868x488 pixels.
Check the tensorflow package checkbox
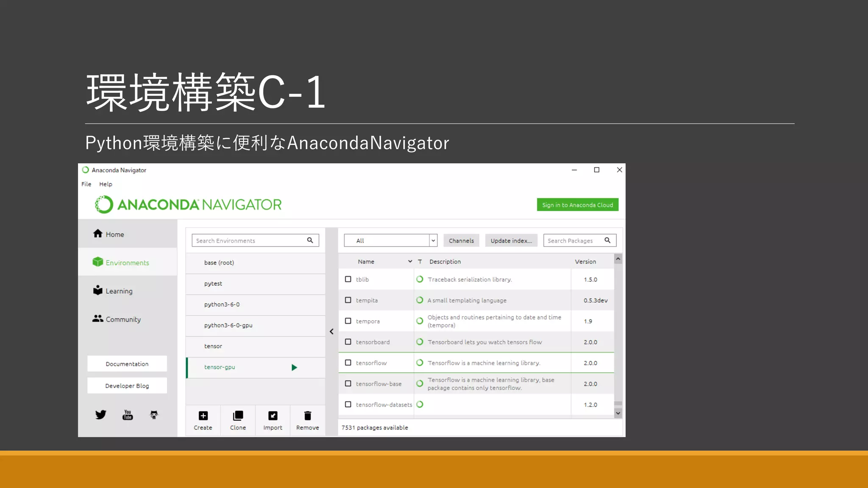348,363
